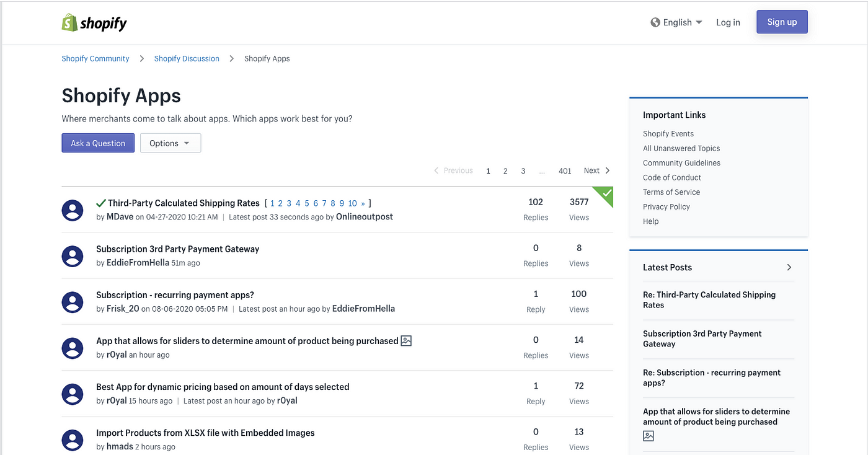The width and height of the screenshot is (868, 455).
Task: Open Re: Third-Party Calculated Shipping Rates post
Action: coord(709,300)
